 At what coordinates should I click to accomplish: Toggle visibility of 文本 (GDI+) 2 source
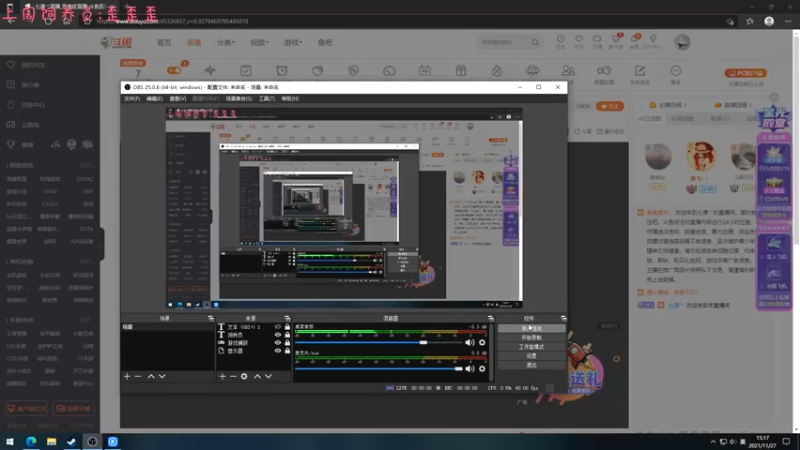(x=278, y=327)
